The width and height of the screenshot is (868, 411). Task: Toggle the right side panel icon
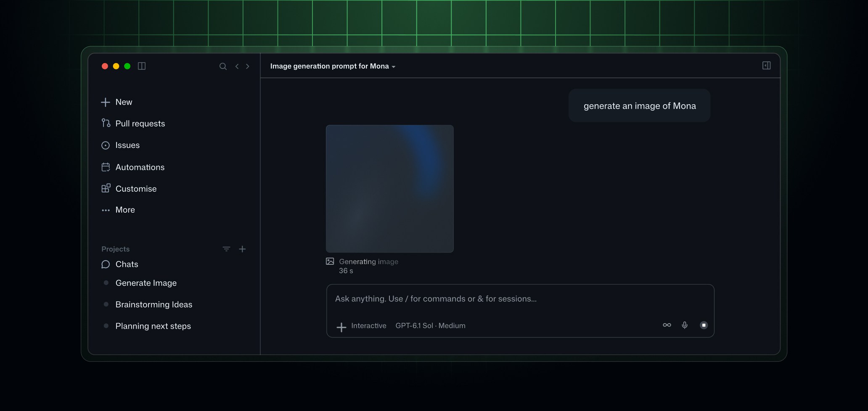[767, 66]
